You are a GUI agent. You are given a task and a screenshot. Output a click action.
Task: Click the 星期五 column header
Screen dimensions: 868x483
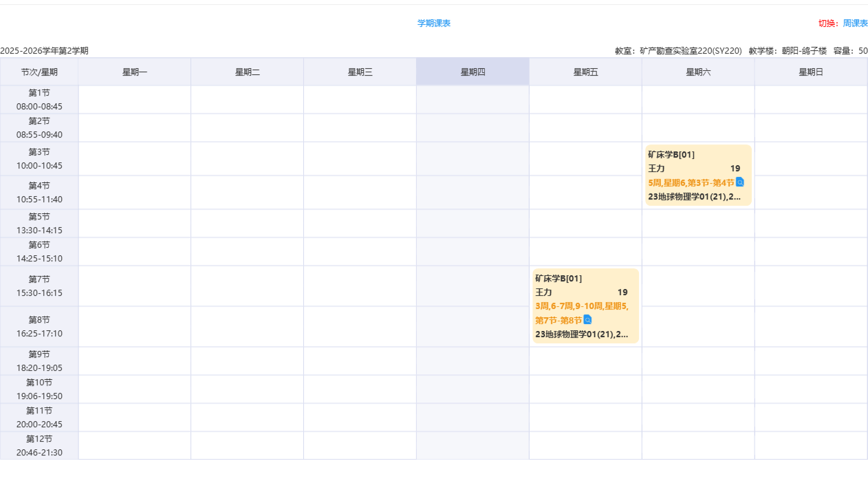[x=585, y=72]
